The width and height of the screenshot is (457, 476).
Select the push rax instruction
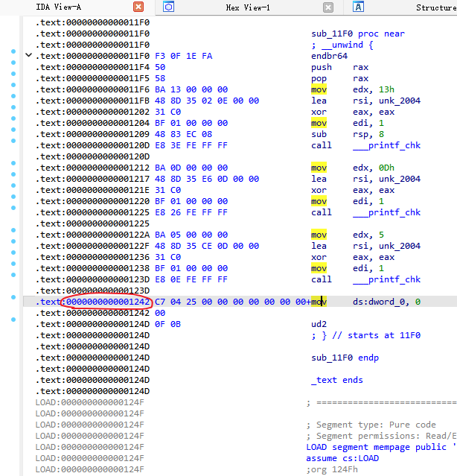(340, 67)
